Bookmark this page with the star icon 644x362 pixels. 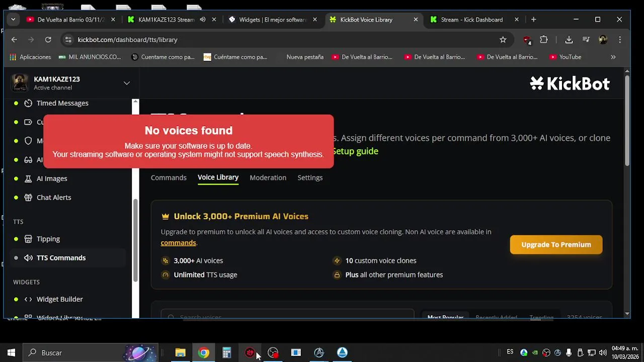click(x=503, y=40)
